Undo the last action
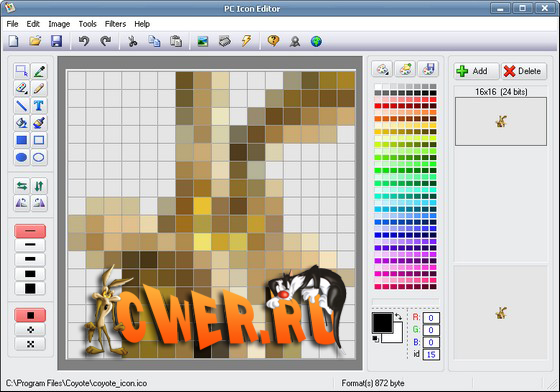560x392 pixels. tap(84, 41)
